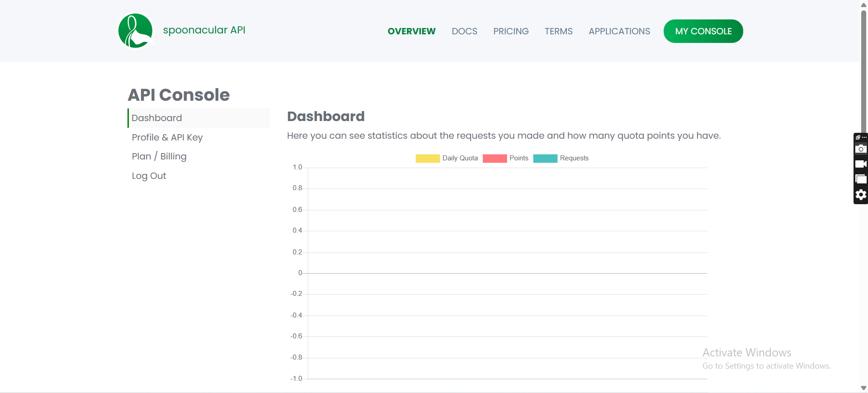
Task: Click Log Out in the sidebar
Action: (x=149, y=176)
